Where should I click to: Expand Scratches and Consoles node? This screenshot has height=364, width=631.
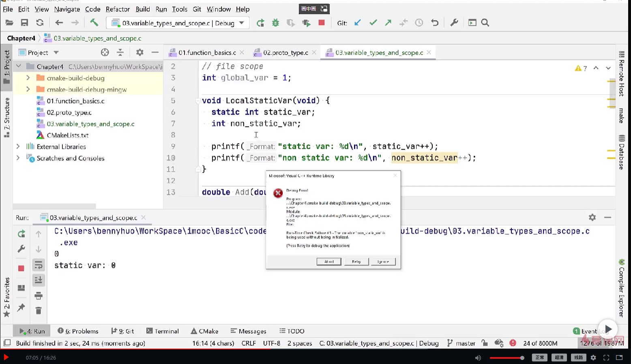(x=18, y=158)
